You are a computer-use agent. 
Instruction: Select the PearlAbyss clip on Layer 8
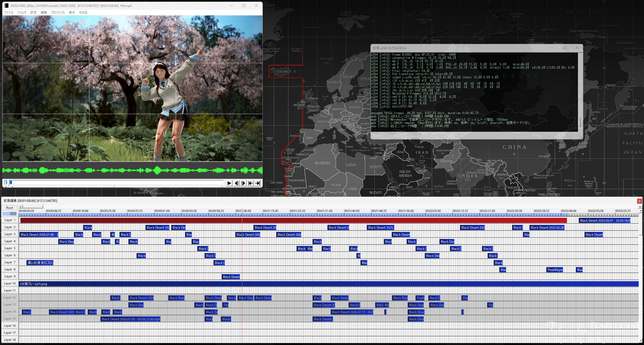point(555,270)
